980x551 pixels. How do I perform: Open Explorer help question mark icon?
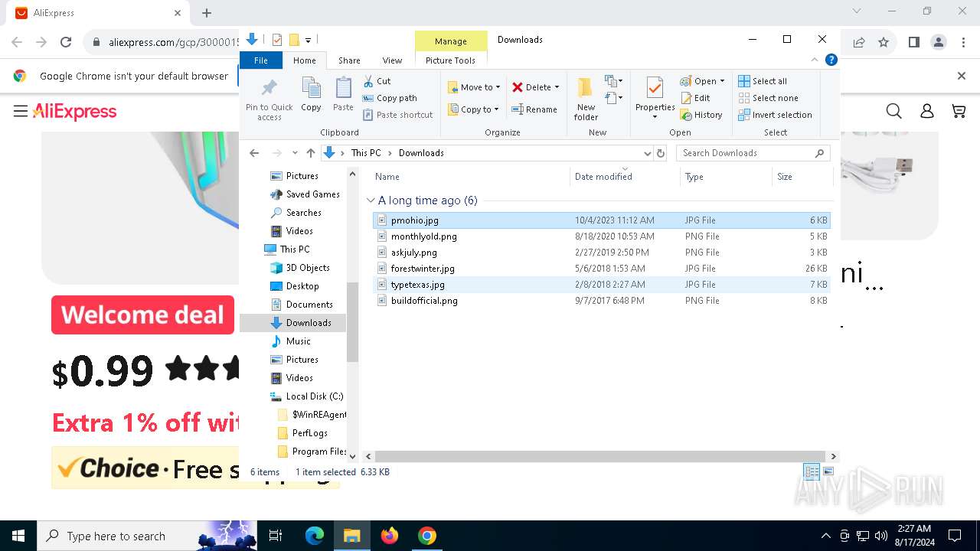(831, 60)
